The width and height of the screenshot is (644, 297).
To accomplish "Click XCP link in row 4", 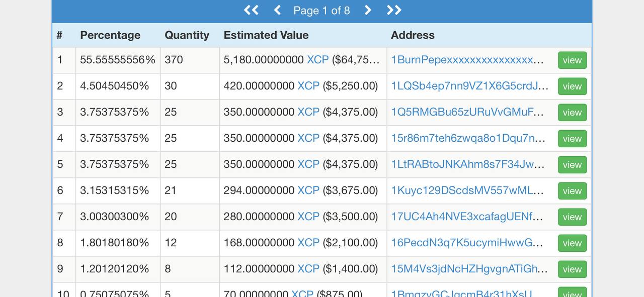I will point(308,138).
